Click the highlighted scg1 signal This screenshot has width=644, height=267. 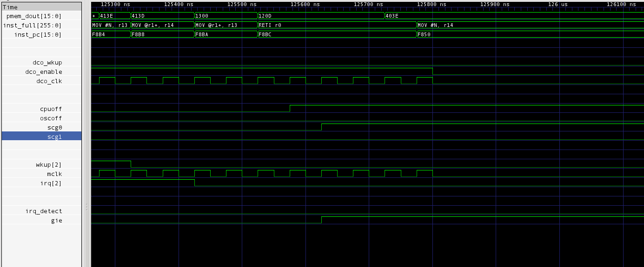[54, 137]
